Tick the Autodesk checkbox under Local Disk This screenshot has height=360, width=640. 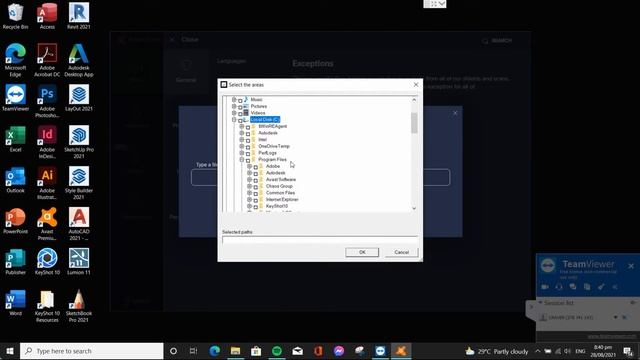[x=248, y=133]
